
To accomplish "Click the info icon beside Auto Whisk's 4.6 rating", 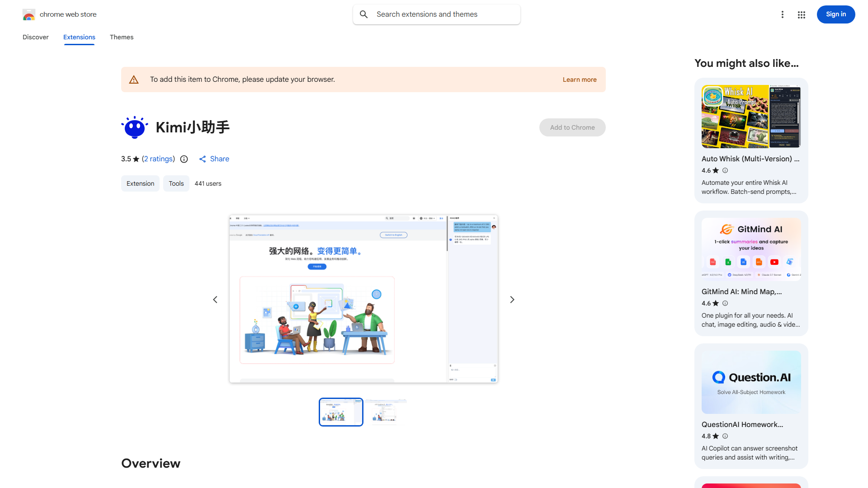I will click(725, 170).
